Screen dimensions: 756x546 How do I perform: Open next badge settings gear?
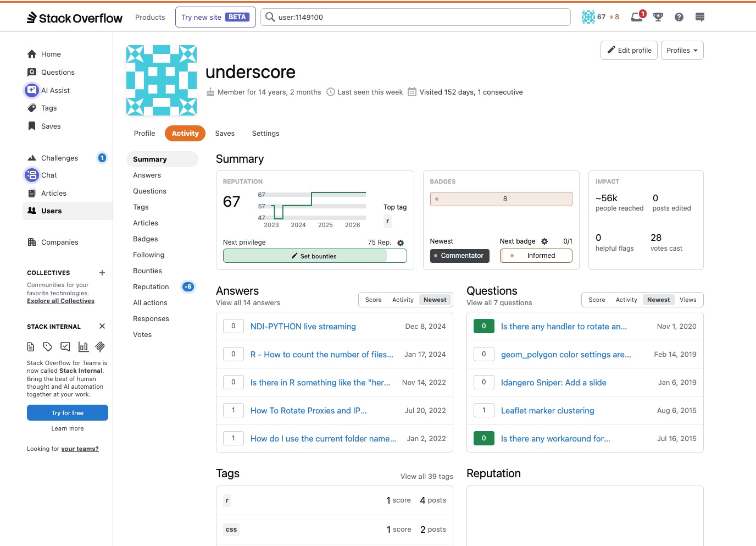pos(544,241)
